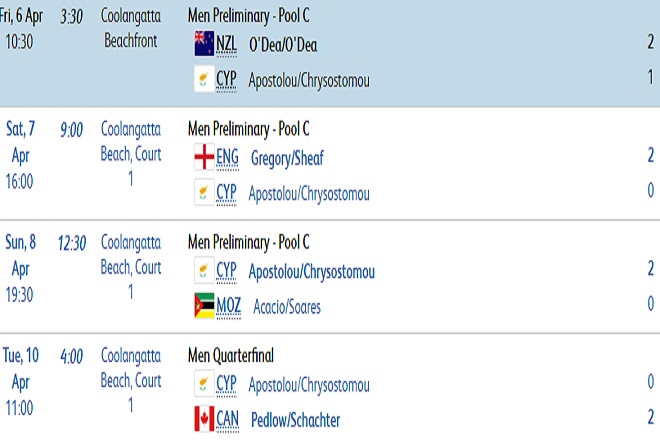Open Pedlow/Schachter team link
This screenshot has width=660, height=440.
pos(294,420)
